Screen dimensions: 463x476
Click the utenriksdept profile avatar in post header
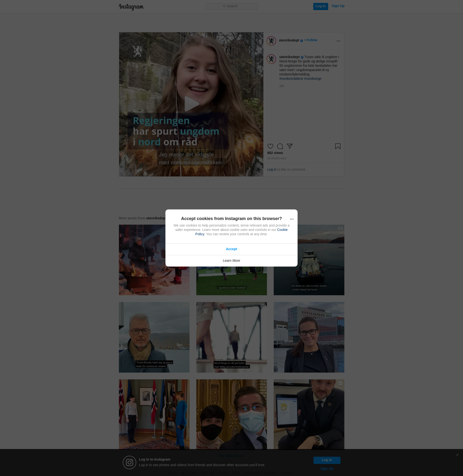tap(271, 41)
